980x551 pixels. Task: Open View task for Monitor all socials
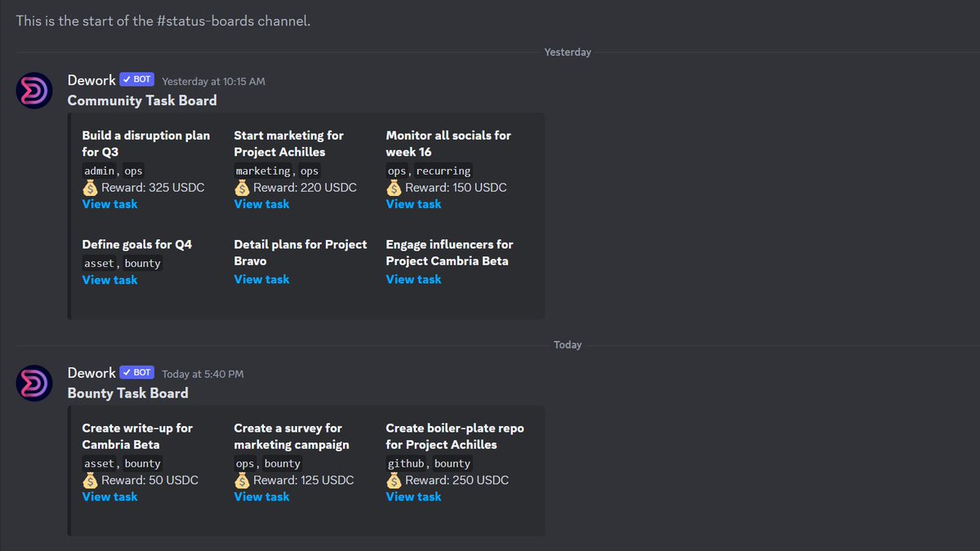[x=413, y=204]
